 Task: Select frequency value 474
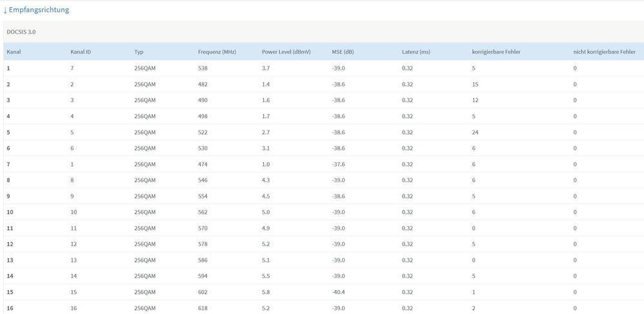203,164
